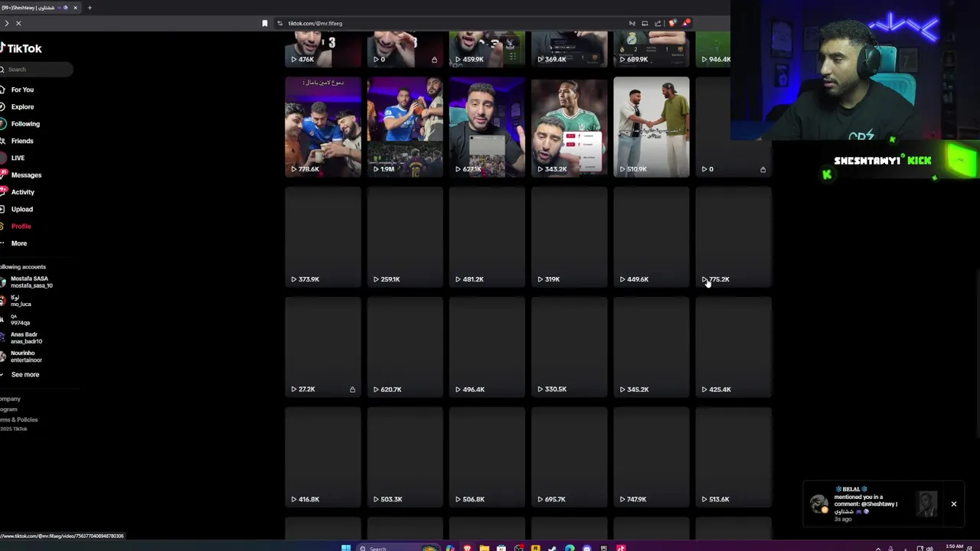Open the video with 747.9K views

(652, 458)
